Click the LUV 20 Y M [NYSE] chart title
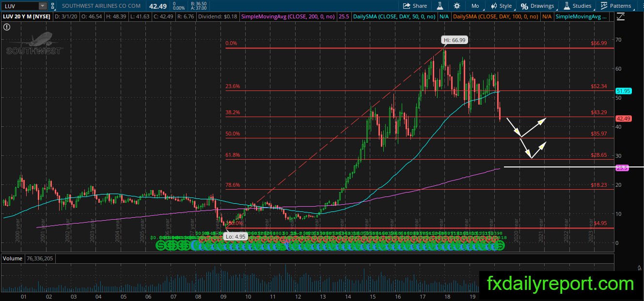The height and width of the screenshot is (301, 644). [27, 16]
